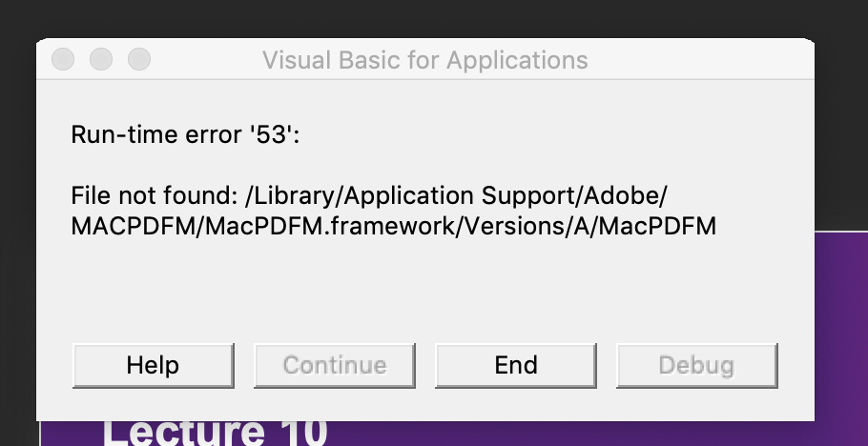Click the Visual Basic for Applications title
The width and height of the screenshot is (868, 446).
425,60
